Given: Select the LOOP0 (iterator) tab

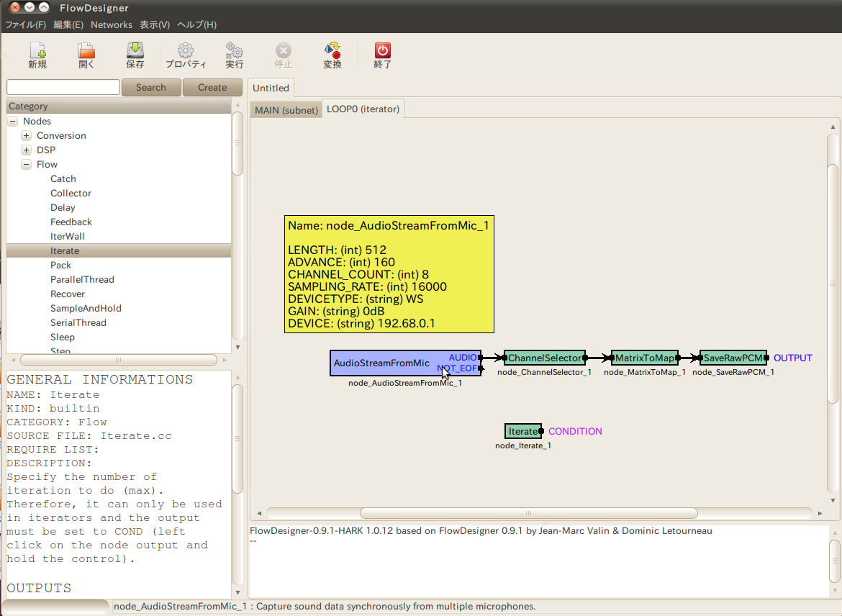Looking at the screenshot, I should (363, 109).
